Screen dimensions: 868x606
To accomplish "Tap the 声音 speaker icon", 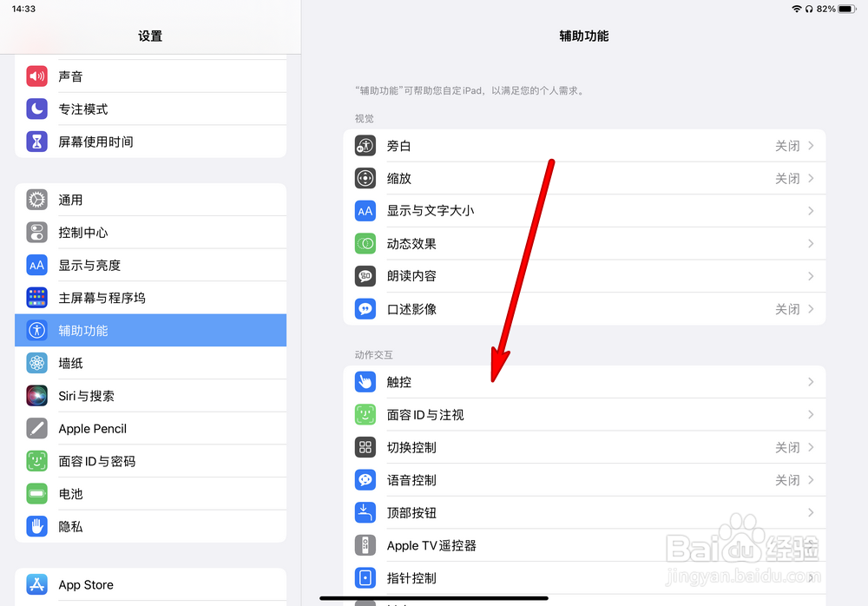I will pos(36,76).
